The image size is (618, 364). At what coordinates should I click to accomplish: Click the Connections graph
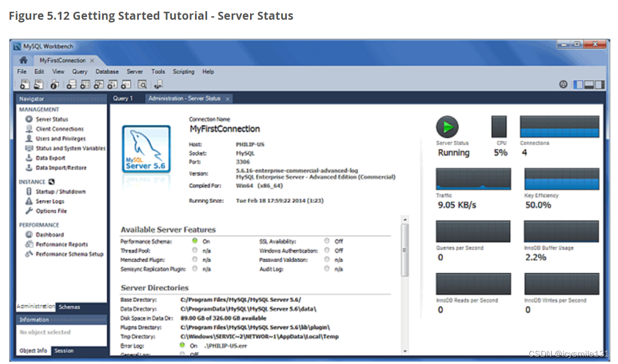559,126
